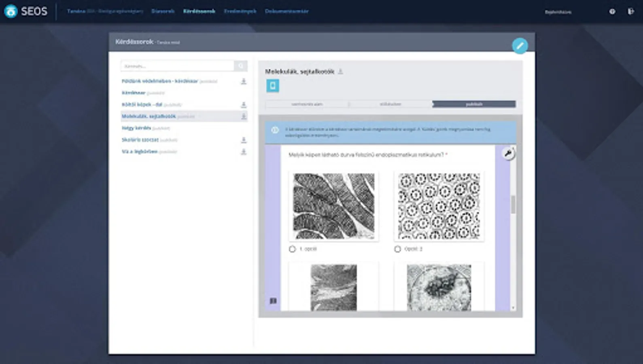Image resolution: width=643 pixels, height=364 pixels.
Task: Click the Kérdéssorok panel title
Action: (x=134, y=42)
